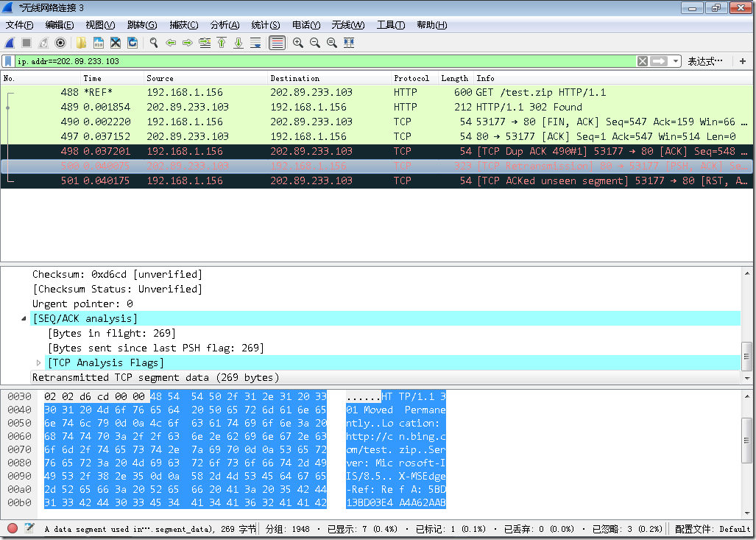Screen dimensions: 756x540
Task: Select packet 488 GET /test.zip row
Action: (x=377, y=92)
